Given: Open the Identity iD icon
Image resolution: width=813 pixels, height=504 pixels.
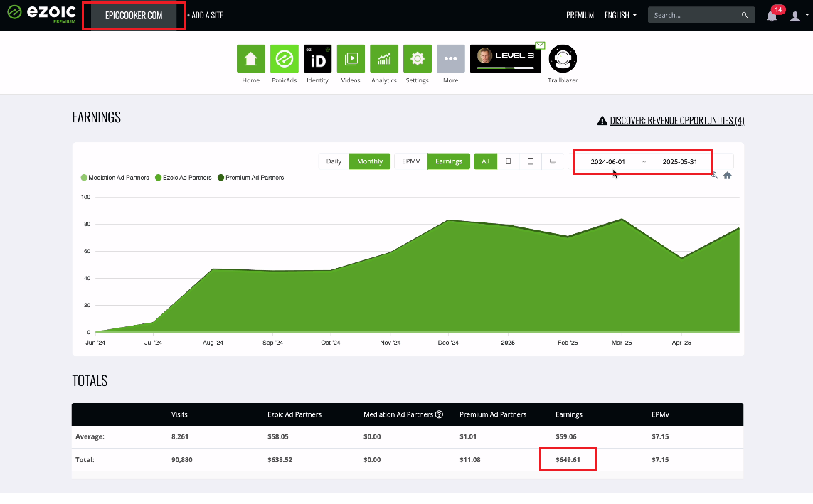Looking at the screenshot, I should pos(317,58).
